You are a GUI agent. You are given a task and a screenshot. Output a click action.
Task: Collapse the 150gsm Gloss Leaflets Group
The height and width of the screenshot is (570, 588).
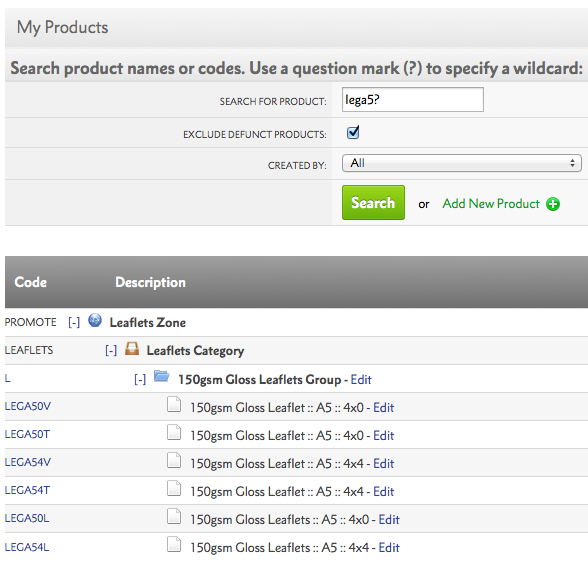140,379
